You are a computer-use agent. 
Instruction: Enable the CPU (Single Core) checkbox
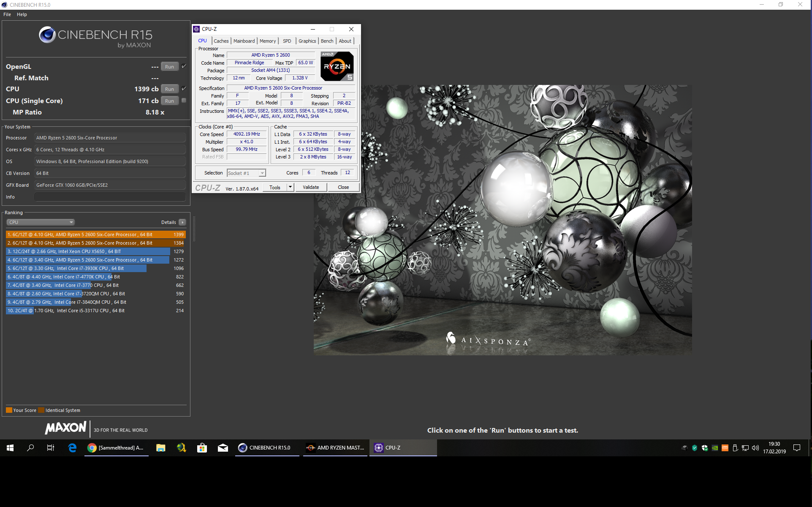click(x=184, y=101)
